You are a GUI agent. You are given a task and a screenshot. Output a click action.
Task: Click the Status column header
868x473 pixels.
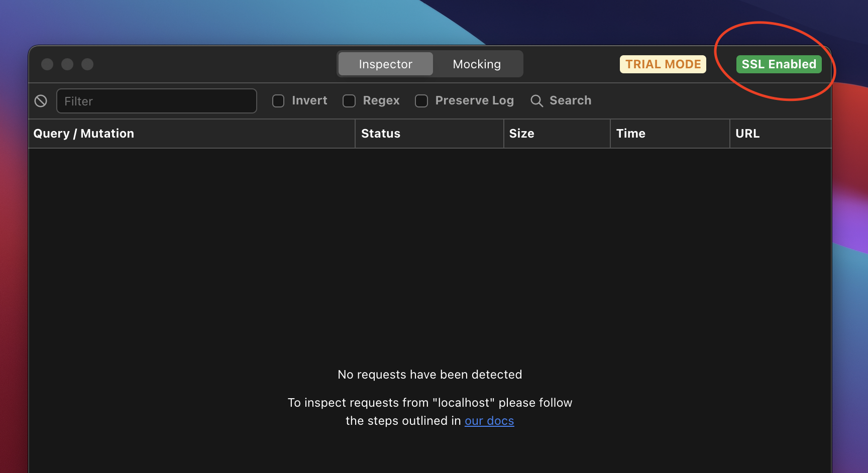click(429, 134)
